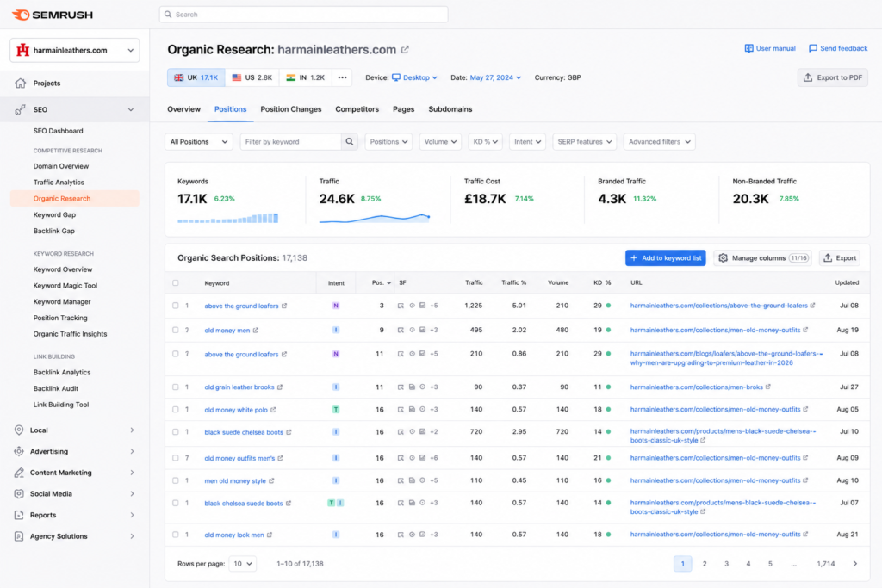Image resolution: width=882 pixels, height=588 pixels.
Task: Click the User manual book icon
Action: 748,48
